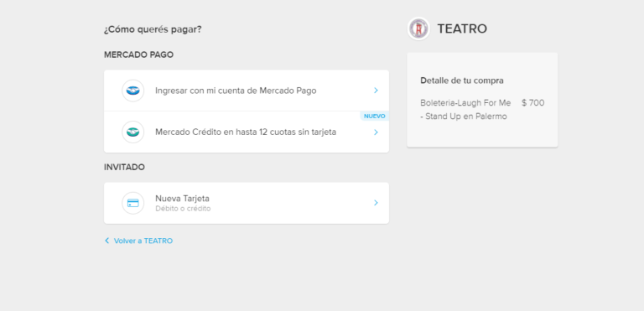Click the $ 700 price amount

click(533, 103)
